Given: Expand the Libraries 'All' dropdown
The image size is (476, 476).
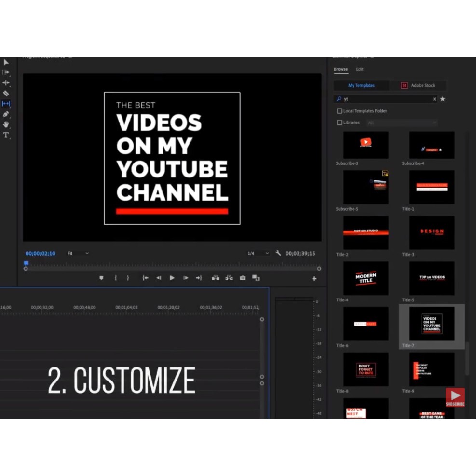Looking at the screenshot, I should 402,123.
